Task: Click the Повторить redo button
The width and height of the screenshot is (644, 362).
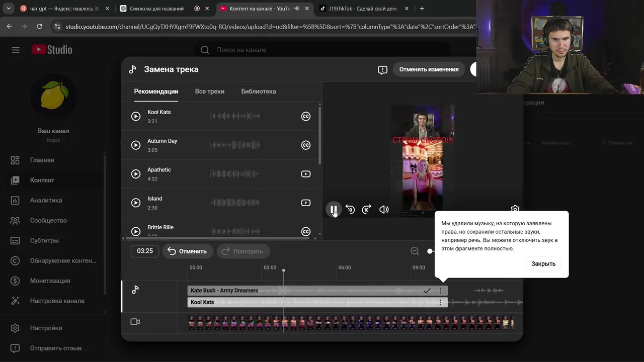Action: point(243,251)
